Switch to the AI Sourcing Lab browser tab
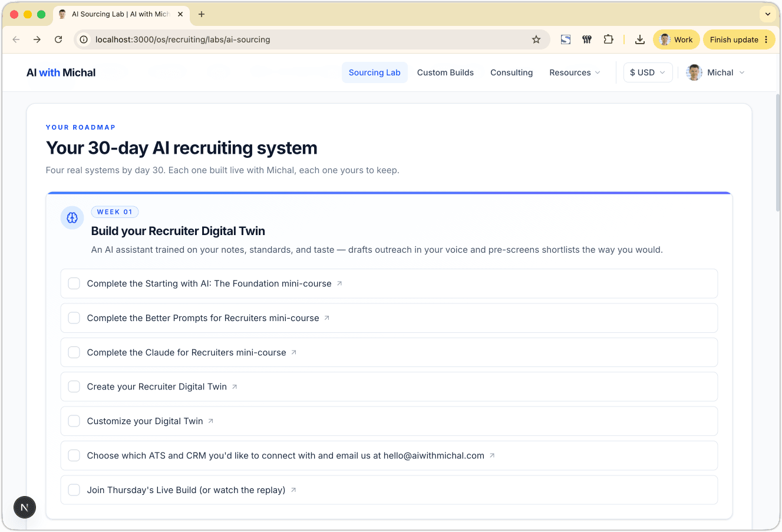This screenshot has height=532, width=782. pyautogui.click(x=121, y=14)
